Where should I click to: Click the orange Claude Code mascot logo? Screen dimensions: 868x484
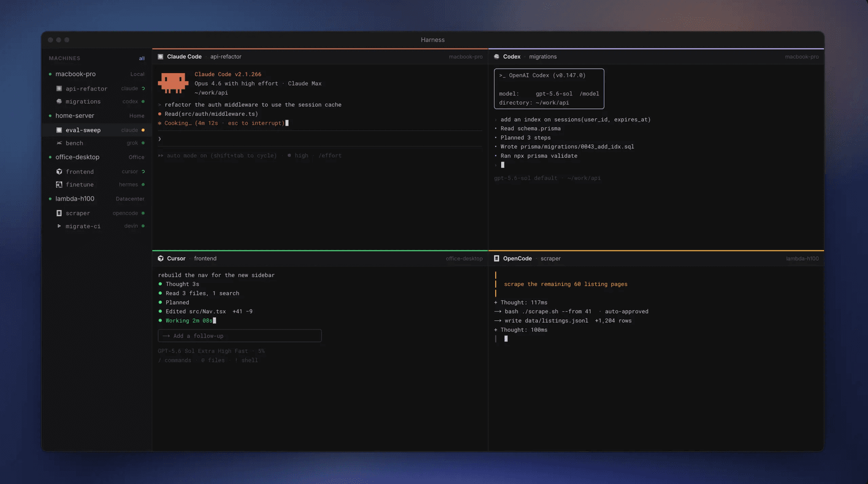tap(173, 83)
